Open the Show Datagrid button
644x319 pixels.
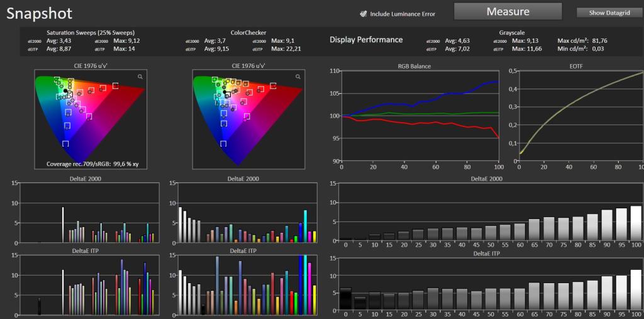(610, 13)
